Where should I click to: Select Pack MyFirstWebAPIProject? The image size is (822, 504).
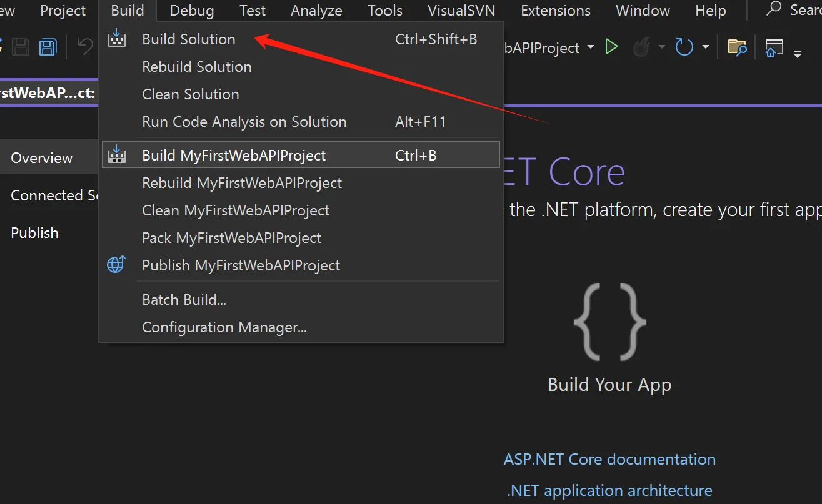pos(301,237)
